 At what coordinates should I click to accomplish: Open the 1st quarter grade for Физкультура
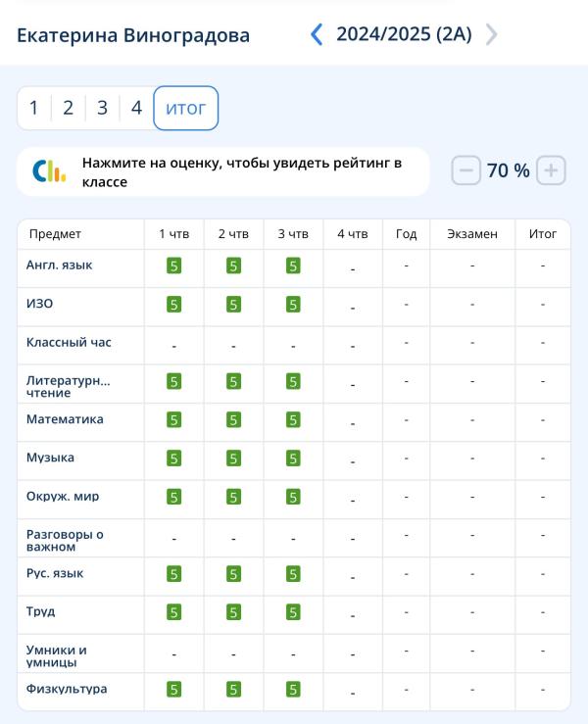pyautogui.click(x=174, y=690)
